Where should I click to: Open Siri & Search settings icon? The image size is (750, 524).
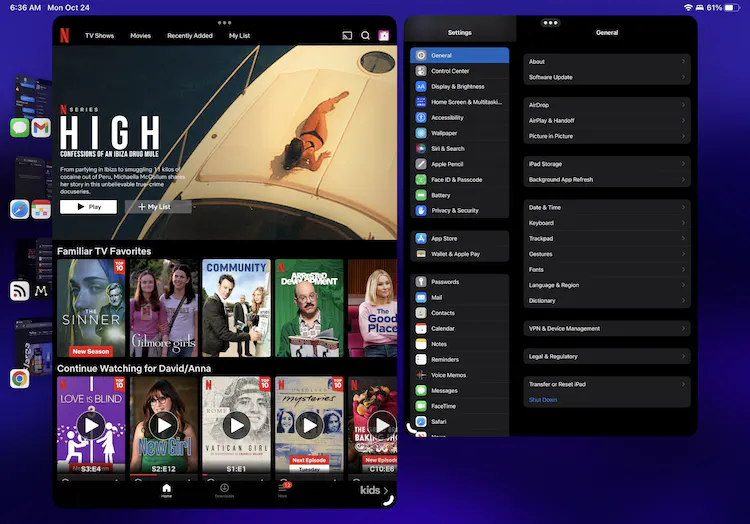click(x=421, y=148)
